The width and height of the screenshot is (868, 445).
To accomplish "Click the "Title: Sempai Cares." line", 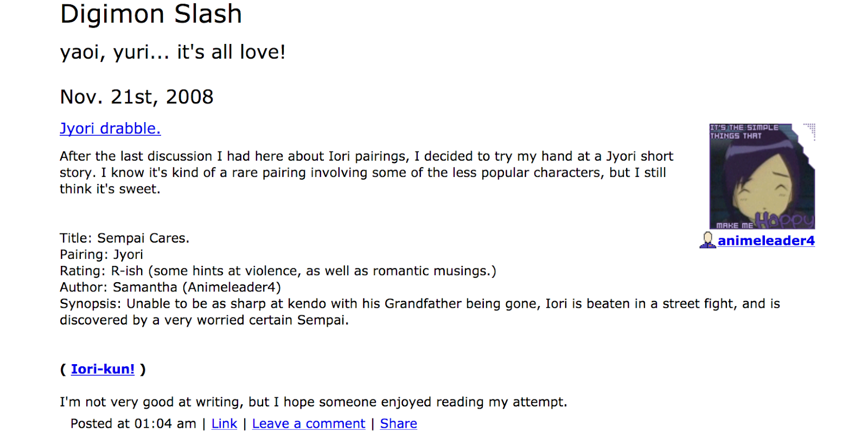I will point(125,238).
